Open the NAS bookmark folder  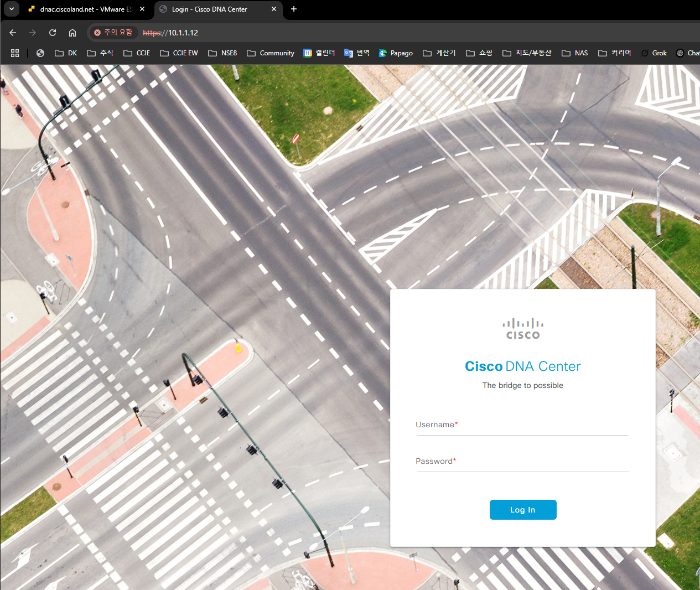575,53
